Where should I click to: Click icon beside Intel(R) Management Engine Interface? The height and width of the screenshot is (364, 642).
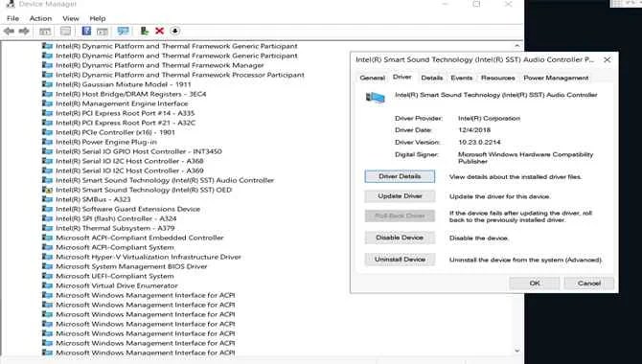click(48, 103)
